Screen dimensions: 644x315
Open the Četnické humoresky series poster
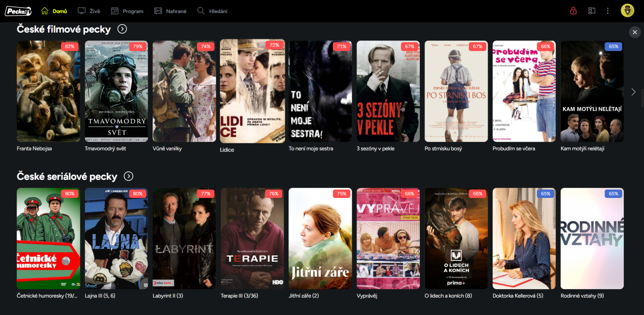[48, 239]
